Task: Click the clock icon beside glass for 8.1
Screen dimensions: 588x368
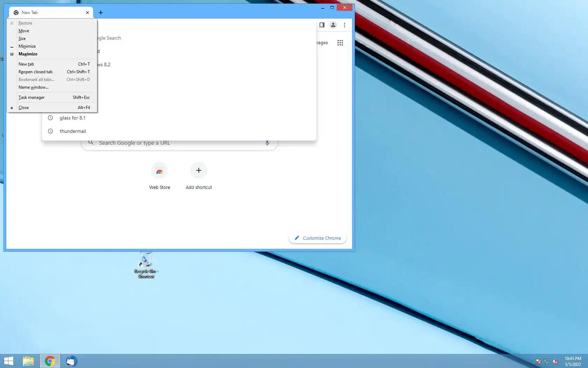Action: pos(50,118)
